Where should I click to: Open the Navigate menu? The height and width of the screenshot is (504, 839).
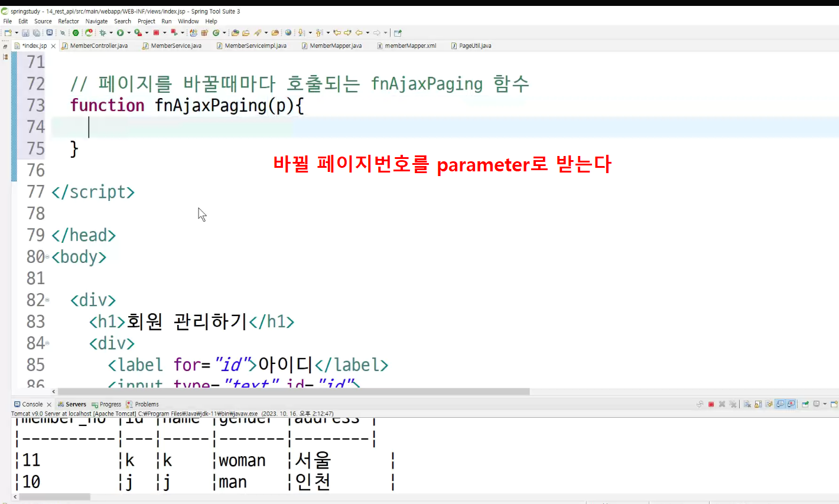point(97,21)
